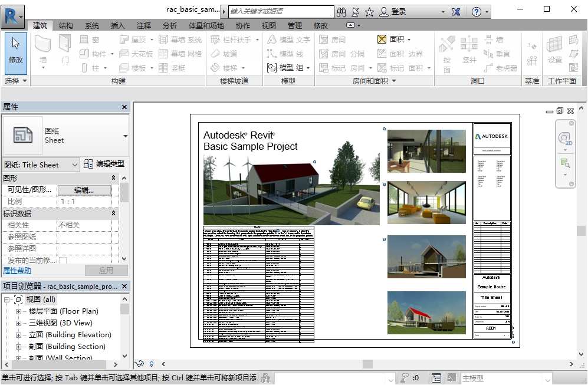Close the 项目浏览器 project browser panel
Image resolution: width=588 pixels, height=385 pixels.
point(124,287)
